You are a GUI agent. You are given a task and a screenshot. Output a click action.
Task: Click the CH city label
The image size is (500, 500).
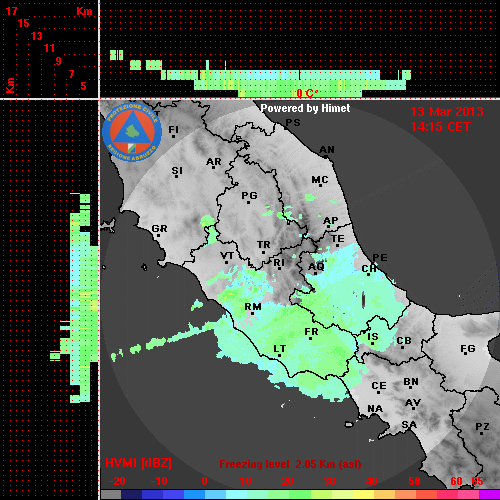click(369, 269)
